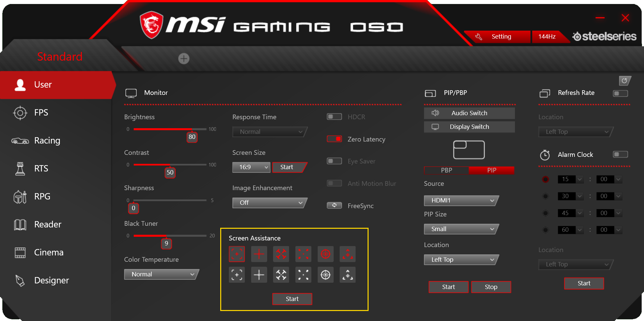Screen dimensions: 644x321
Task: Open the Refresh Rate Location dropdown
Action: (576, 132)
